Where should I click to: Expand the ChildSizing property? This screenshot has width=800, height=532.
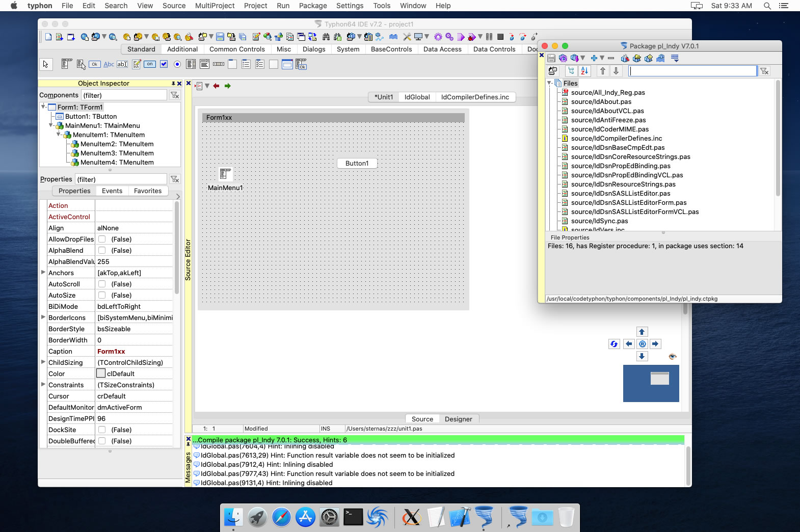pyautogui.click(x=43, y=362)
